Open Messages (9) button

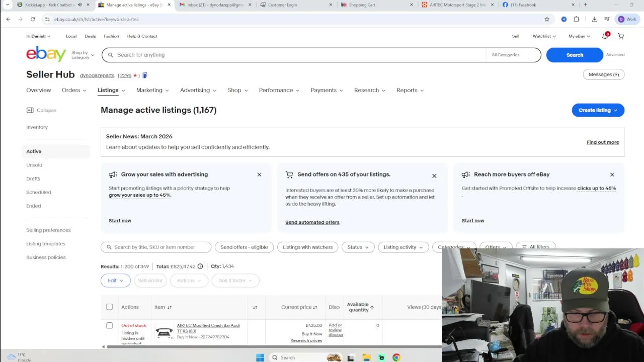point(604,74)
